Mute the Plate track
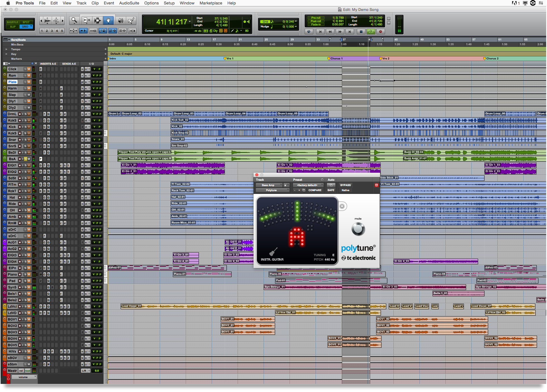Screen dimensions: 547x392 29,82
